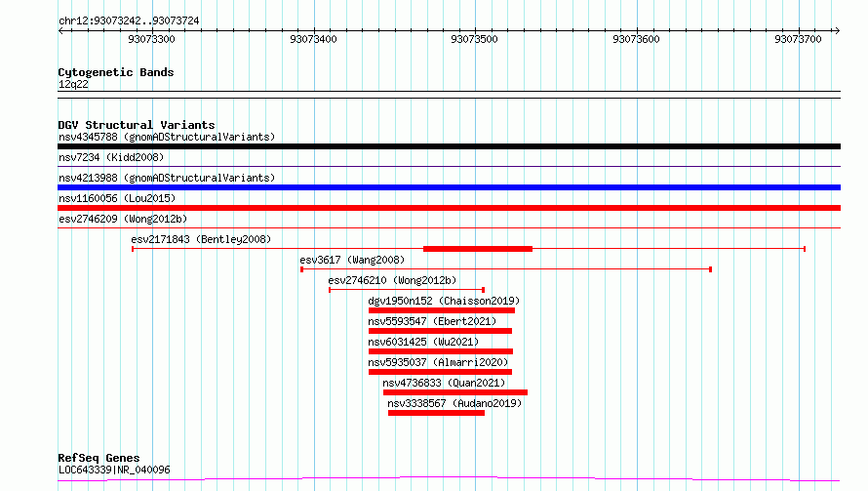Viewport: 868px width, 491px height.
Task: Click the nsv5593547 red bar
Action: point(440,331)
